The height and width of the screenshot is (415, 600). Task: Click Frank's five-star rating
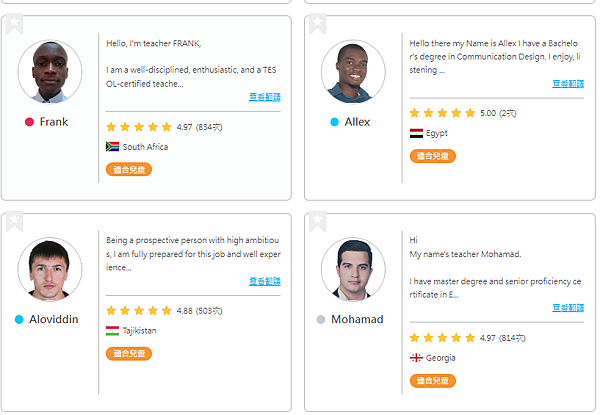pyautogui.click(x=139, y=127)
